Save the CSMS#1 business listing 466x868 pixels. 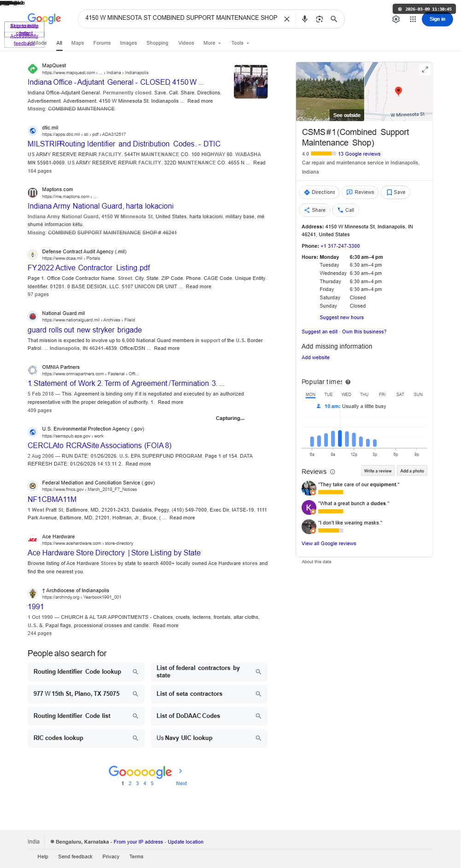(396, 192)
